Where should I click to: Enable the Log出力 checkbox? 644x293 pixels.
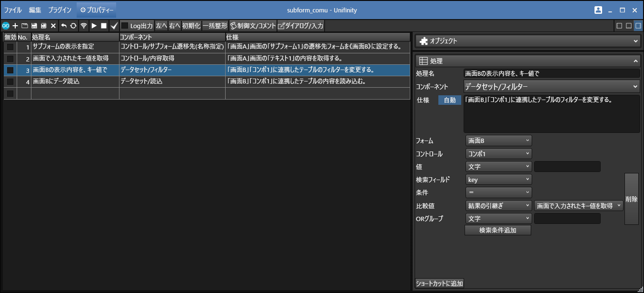125,26
